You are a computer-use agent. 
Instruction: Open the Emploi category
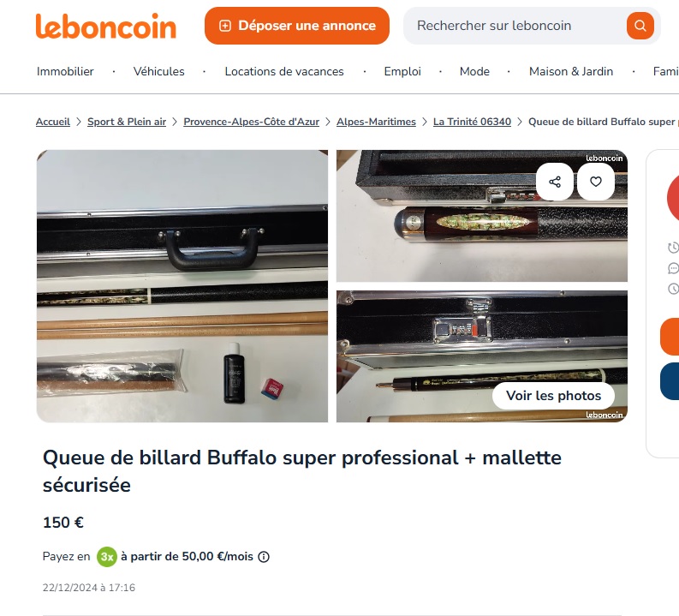click(402, 71)
